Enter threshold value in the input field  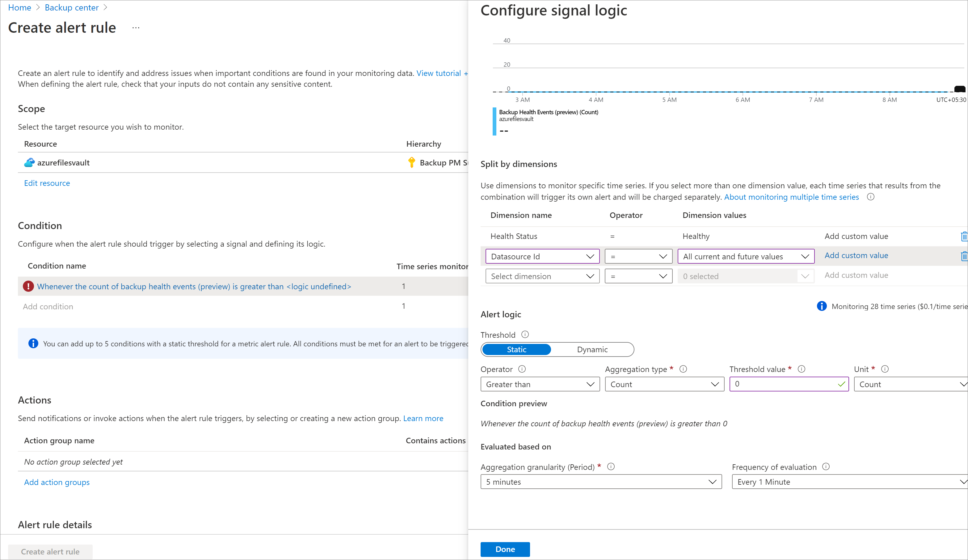click(789, 384)
